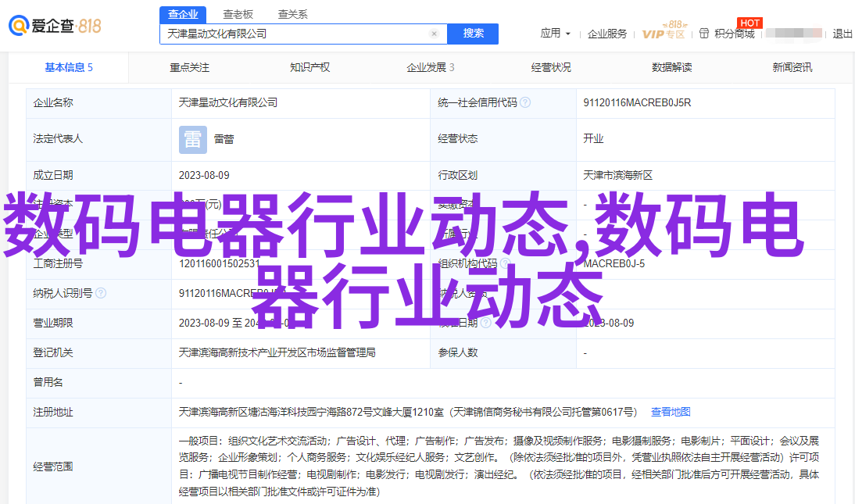Select the registration number 120116001502531

219,263
